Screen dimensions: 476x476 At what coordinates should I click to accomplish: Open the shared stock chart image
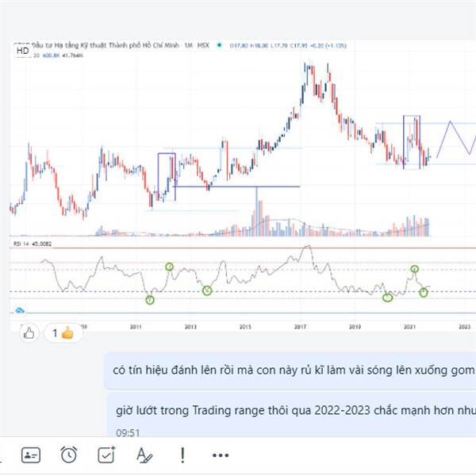(238, 159)
